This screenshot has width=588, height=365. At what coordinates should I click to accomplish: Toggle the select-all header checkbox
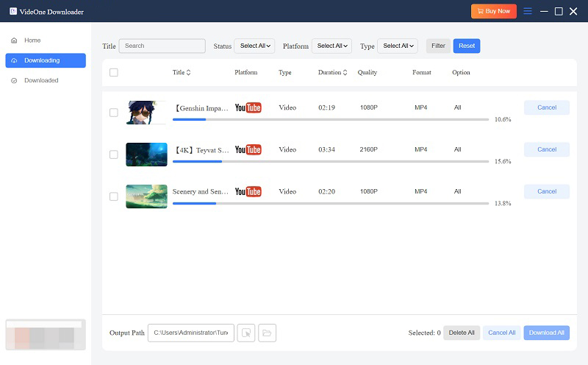pos(113,73)
